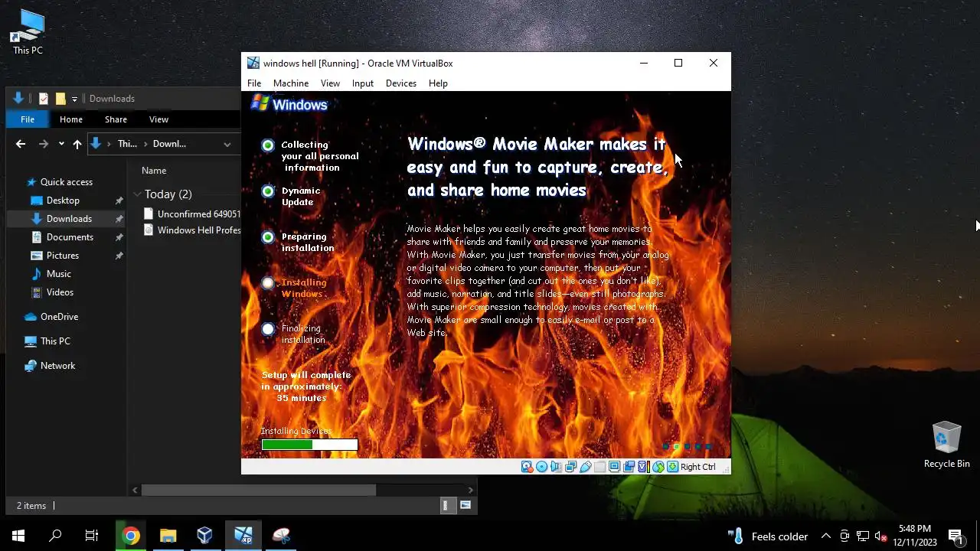Image resolution: width=980 pixels, height=551 pixels.
Task: Open the Windows Start menu
Action: (18, 536)
